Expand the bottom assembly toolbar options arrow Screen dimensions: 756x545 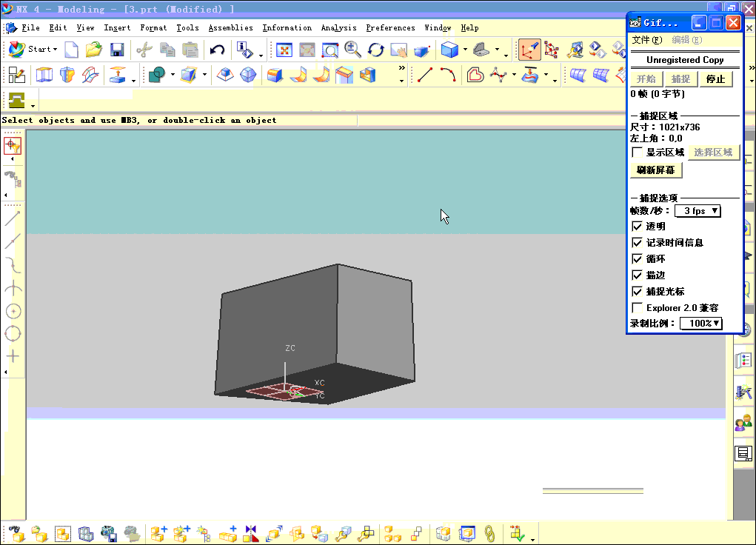532,539
